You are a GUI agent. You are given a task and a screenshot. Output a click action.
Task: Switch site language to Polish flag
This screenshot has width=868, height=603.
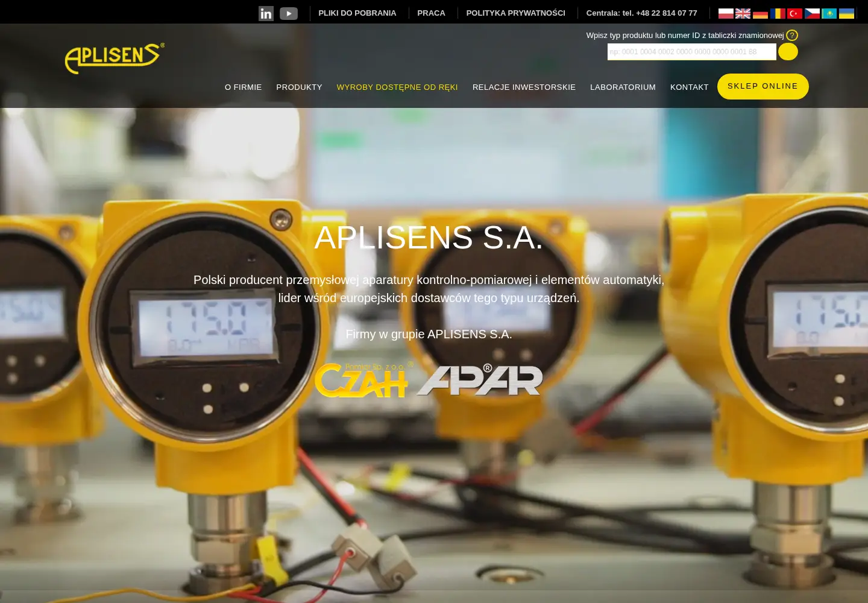tap(726, 13)
